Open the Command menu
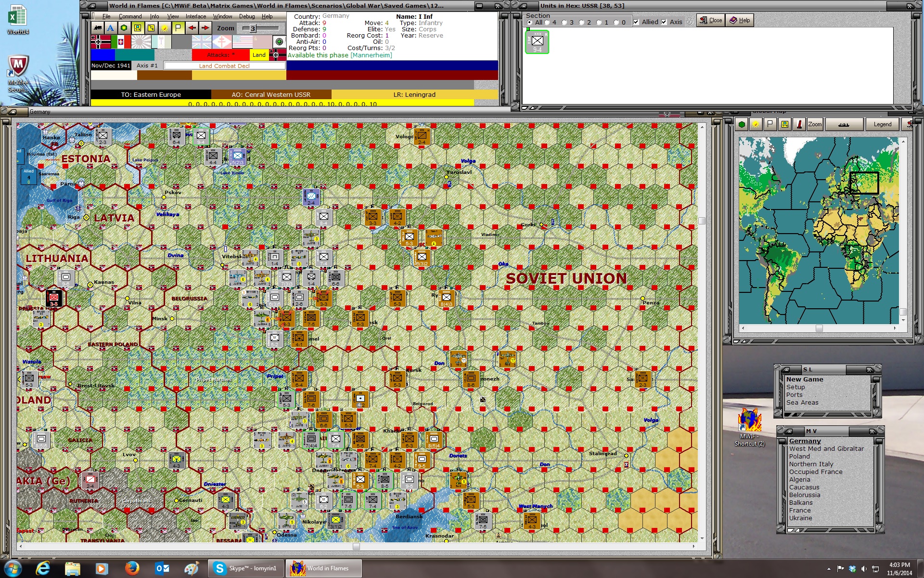The width and height of the screenshot is (924, 578). click(130, 16)
